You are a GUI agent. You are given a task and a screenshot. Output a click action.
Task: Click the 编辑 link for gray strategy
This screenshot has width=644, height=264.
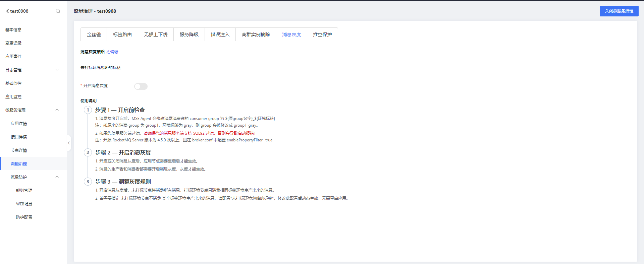click(x=114, y=52)
